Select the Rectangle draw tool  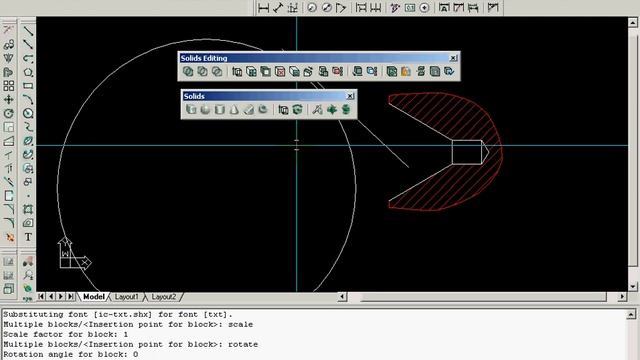tap(28, 86)
